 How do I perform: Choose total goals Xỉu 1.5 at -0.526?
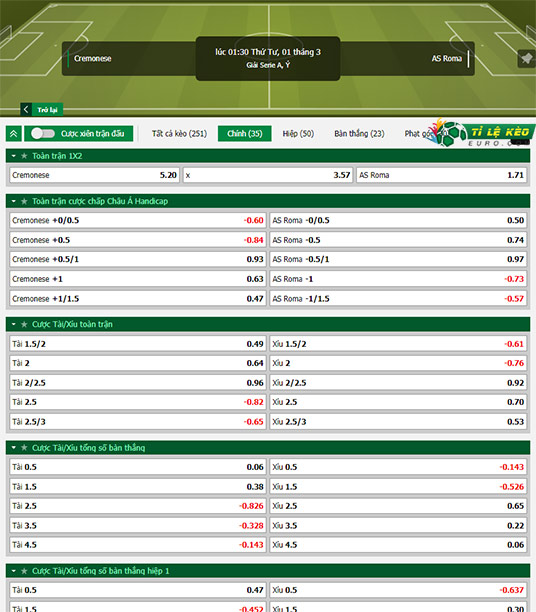(398, 487)
